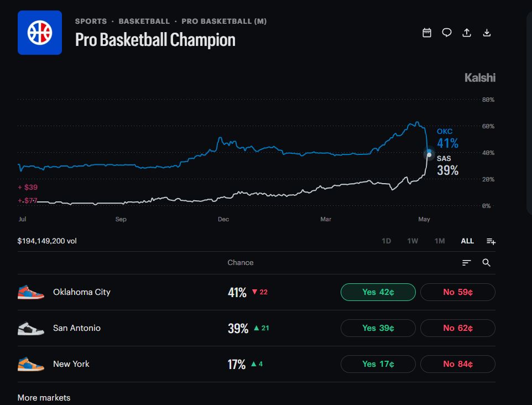Click the search magnifier icon

[x=486, y=262]
